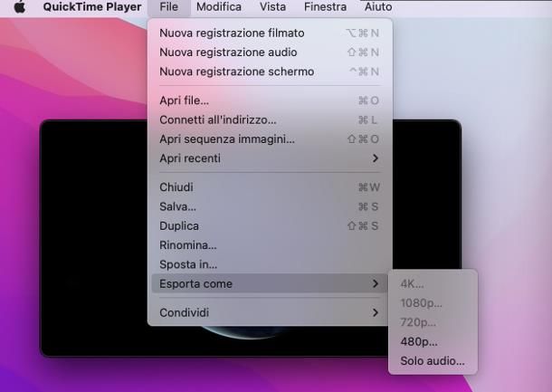Screen dimensions: 552x392
Task: Export as Solo audio…
Action: click(x=433, y=361)
